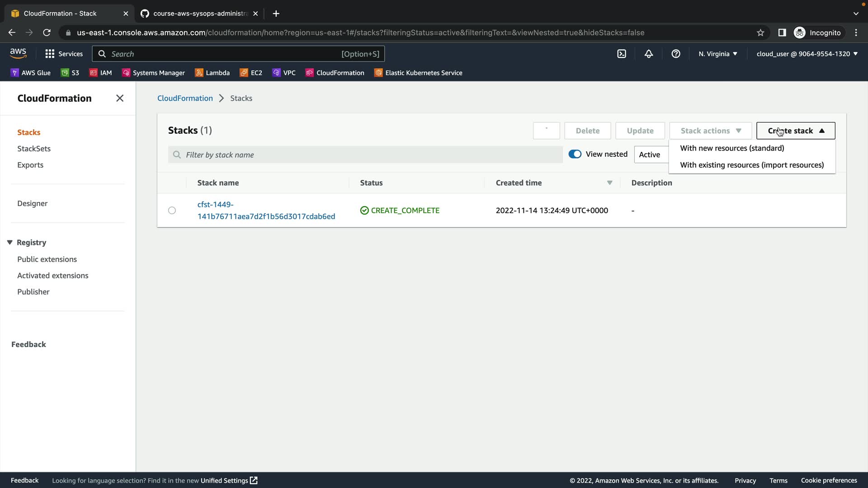Choose With existing resources (import resources)

(x=752, y=165)
